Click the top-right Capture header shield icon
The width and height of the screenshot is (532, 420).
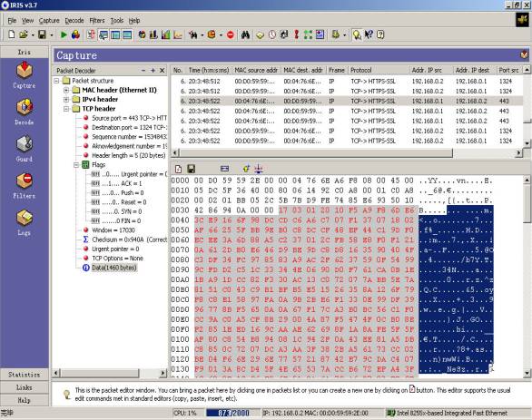pos(524,54)
